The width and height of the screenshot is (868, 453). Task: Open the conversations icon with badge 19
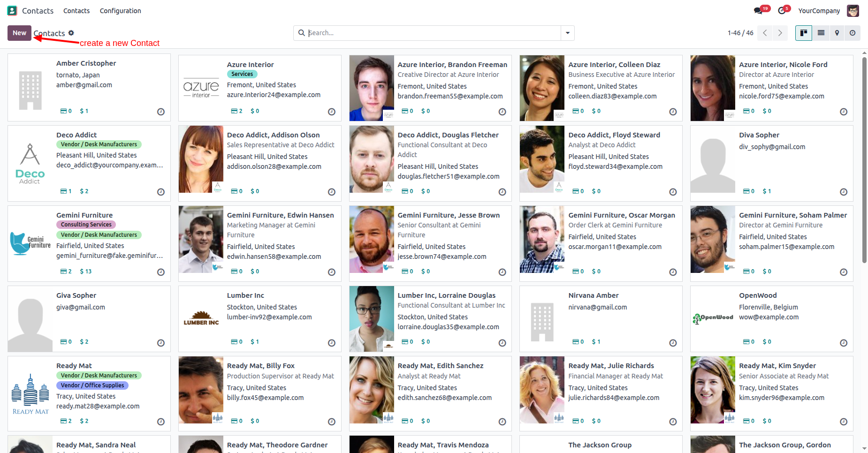tap(758, 10)
